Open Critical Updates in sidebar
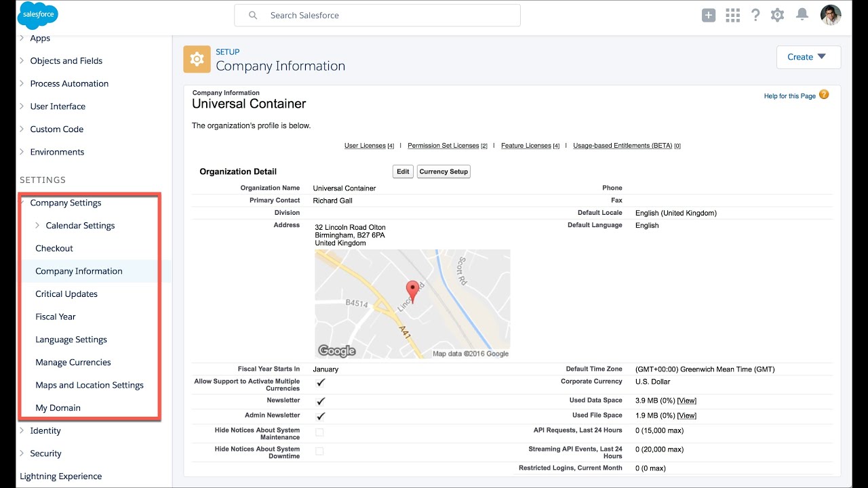 point(66,294)
